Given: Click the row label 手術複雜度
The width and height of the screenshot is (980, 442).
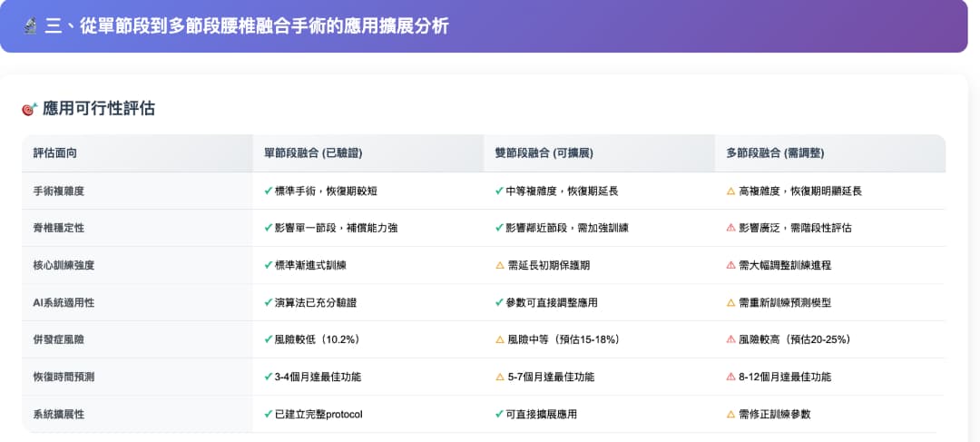Looking at the screenshot, I should [x=59, y=191].
